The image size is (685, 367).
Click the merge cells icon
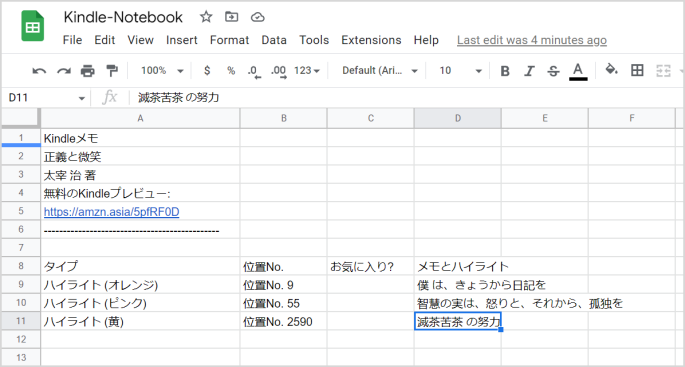663,71
